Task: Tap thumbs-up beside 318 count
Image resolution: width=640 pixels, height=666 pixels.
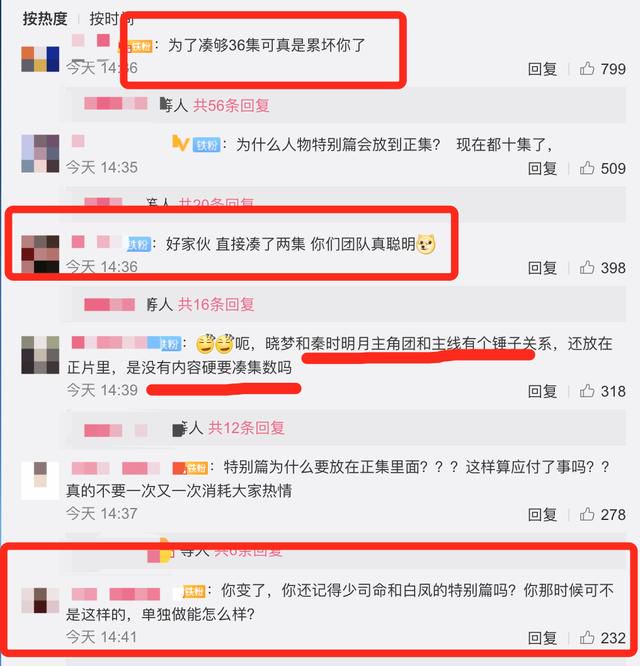Action: click(x=587, y=391)
